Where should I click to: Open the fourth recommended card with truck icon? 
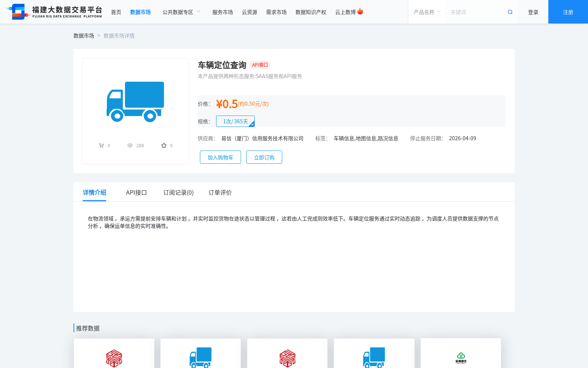tap(374, 353)
